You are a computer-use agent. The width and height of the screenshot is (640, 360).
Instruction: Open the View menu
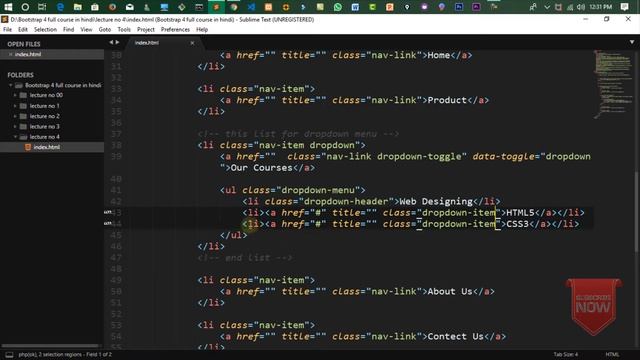point(86,29)
